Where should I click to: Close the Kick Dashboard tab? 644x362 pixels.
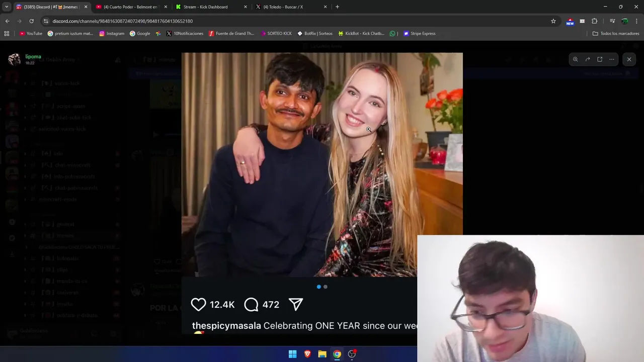(246, 7)
